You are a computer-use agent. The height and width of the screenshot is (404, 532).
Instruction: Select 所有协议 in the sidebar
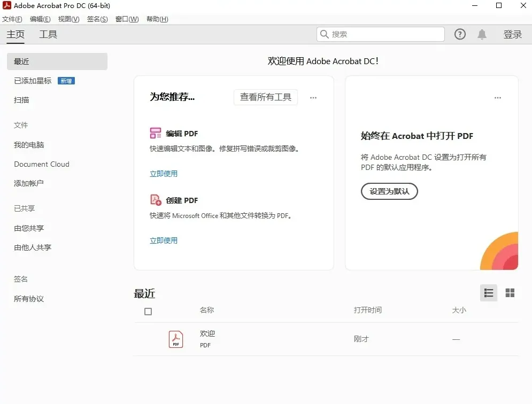pyautogui.click(x=29, y=299)
